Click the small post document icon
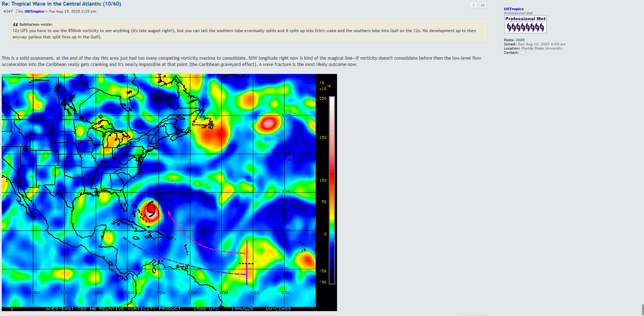The height and width of the screenshot is (316, 644). [17, 11]
